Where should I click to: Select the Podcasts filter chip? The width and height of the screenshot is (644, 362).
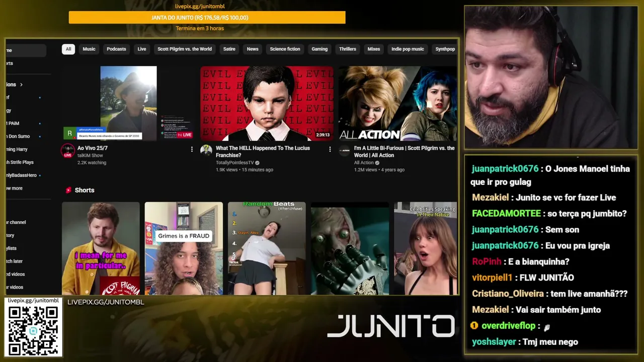(116, 49)
